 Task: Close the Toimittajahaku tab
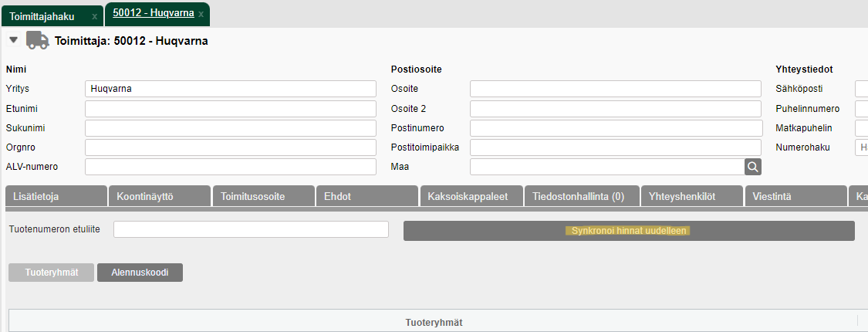coord(95,17)
